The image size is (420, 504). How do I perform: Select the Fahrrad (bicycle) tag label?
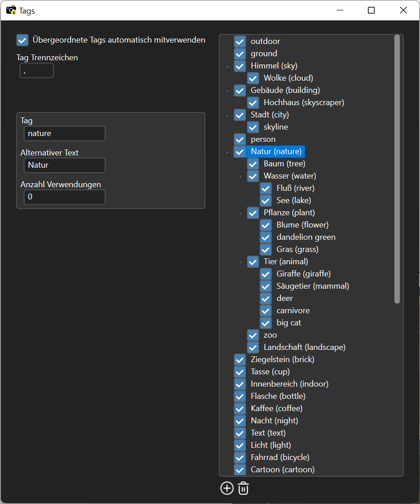click(x=280, y=457)
